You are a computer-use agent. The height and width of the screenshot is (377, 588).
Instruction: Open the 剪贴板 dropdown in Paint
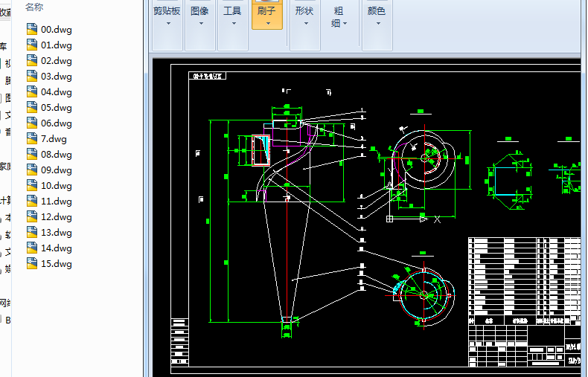tap(167, 25)
